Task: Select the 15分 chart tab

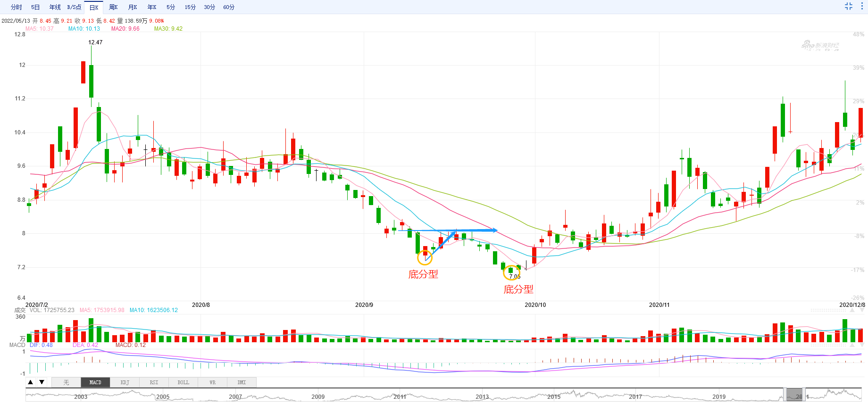Action: pyautogui.click(x=190, y=7)
